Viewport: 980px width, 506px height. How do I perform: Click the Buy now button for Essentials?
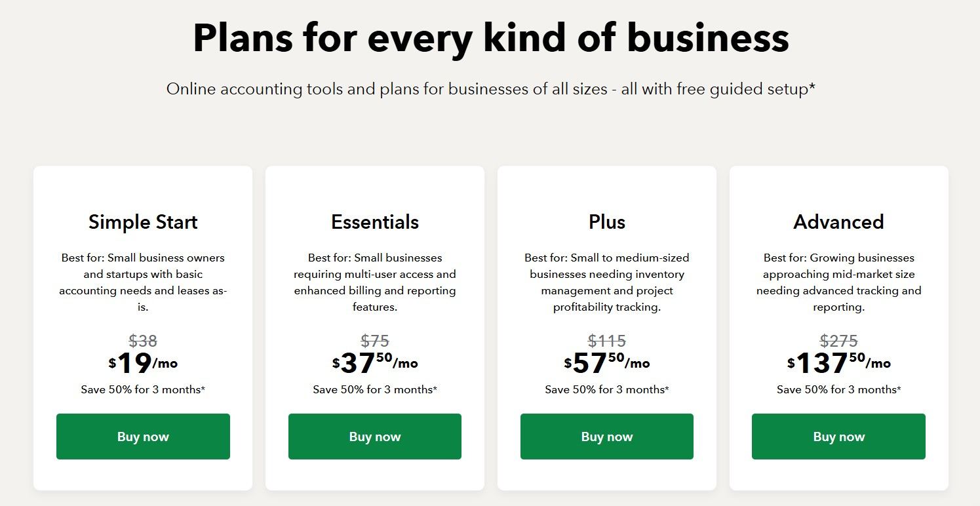click(x=374, y=436)
